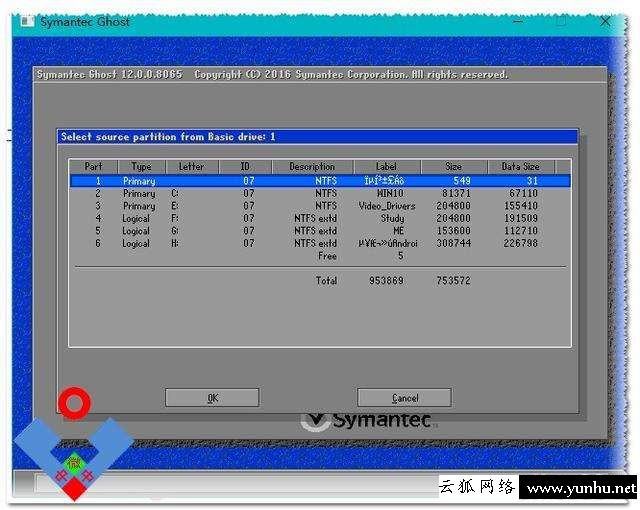Click the OK button
640x510 pixels.
point(212,397)
